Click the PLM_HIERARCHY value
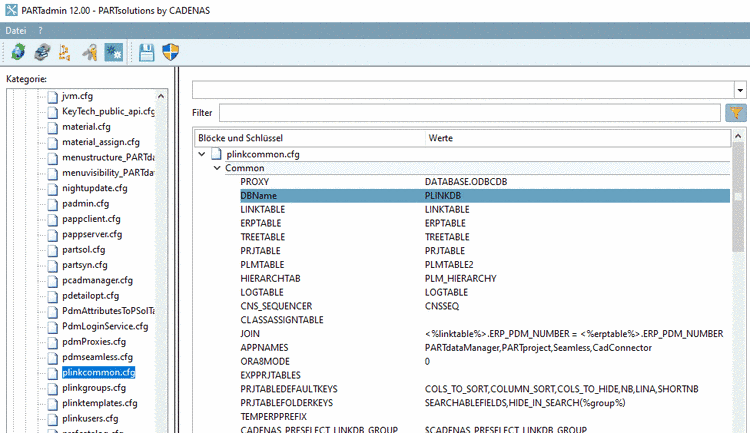The image size is (750, 433). (461, 279)
